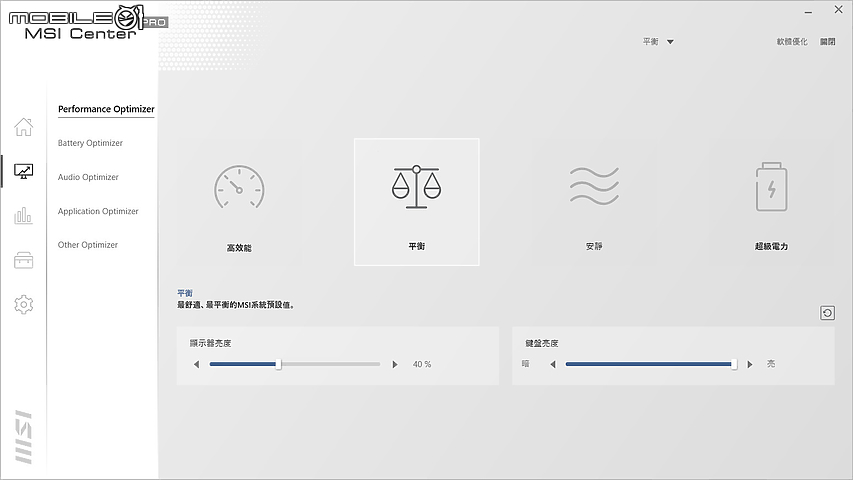Click the 亮 label by keyboard slider
This screenshot has width=853, height=480.
(x=771, y=364)
